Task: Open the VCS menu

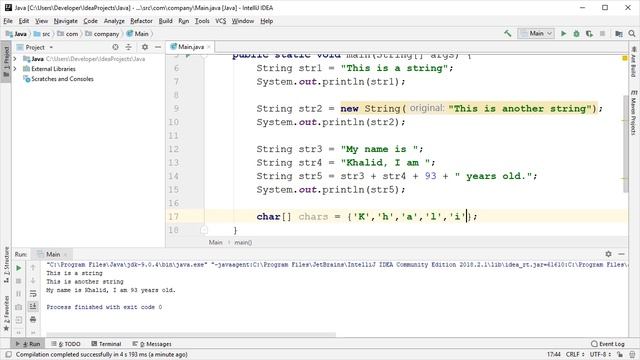Action: pyautogui.click(x=220, y=21)
